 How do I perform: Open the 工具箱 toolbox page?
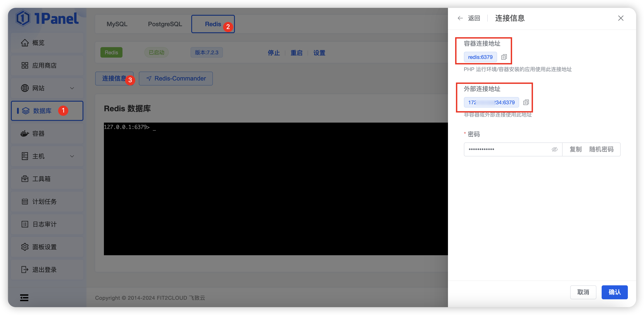click(47, 179)
